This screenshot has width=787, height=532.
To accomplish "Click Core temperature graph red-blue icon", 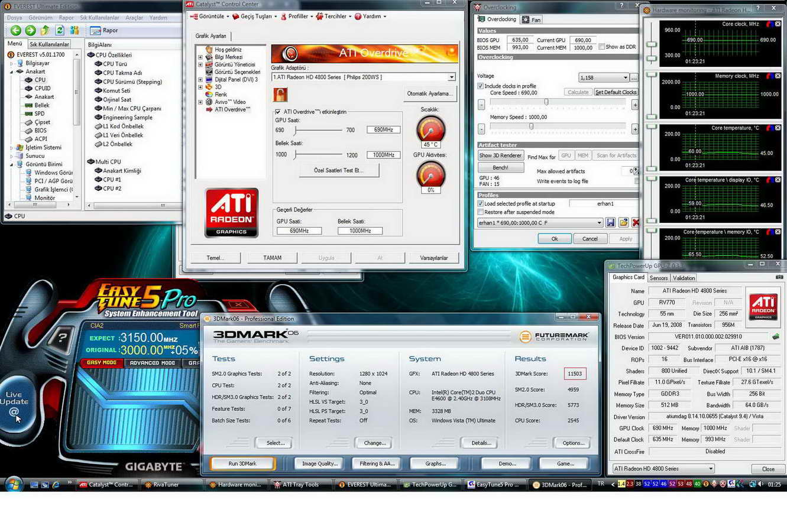I will click(770, 128).
